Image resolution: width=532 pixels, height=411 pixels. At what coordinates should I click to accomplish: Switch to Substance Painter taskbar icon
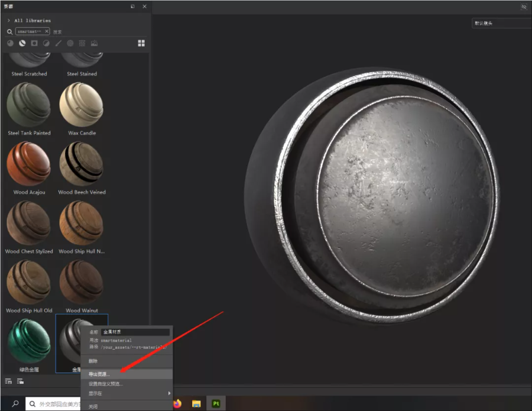[216, 403]
